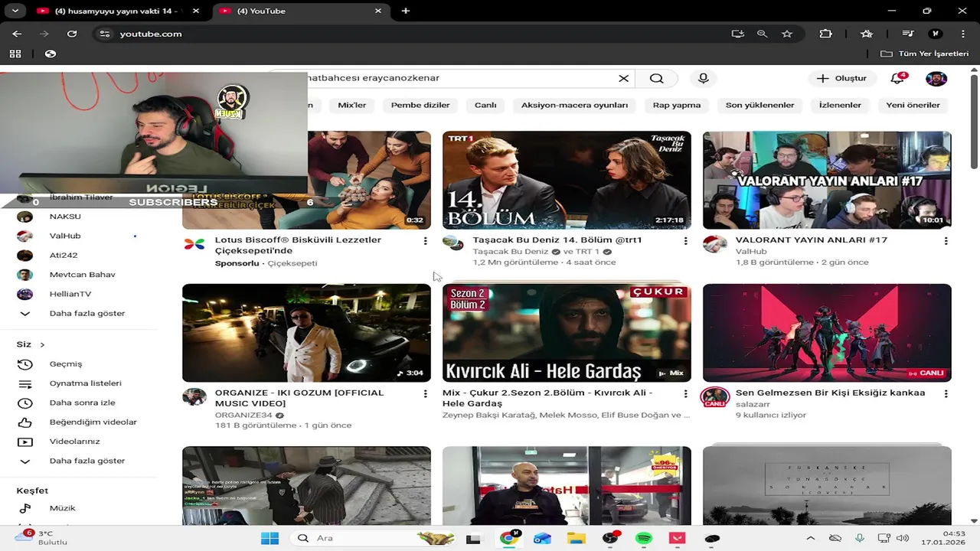Click the page vertical scrollbar
Screen dimensions: 980x551
point(974,121)
